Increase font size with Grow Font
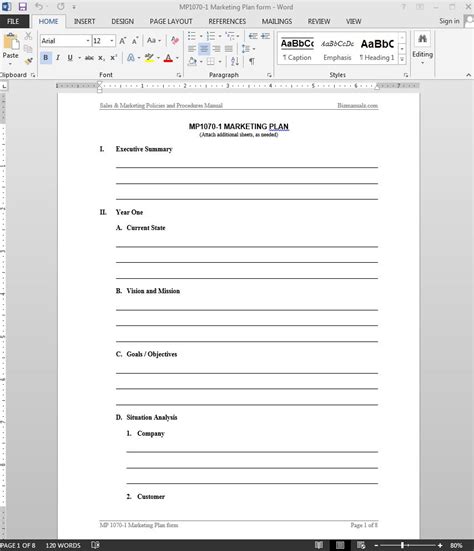 123,41
